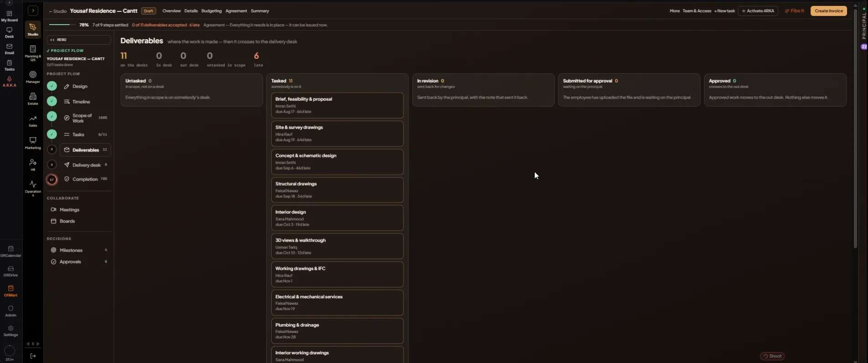The height and width of the screenshot is (363, 868).
Task: Open OfiMart from the left rail
Action: pyautogui.click(x=10, y=291)
